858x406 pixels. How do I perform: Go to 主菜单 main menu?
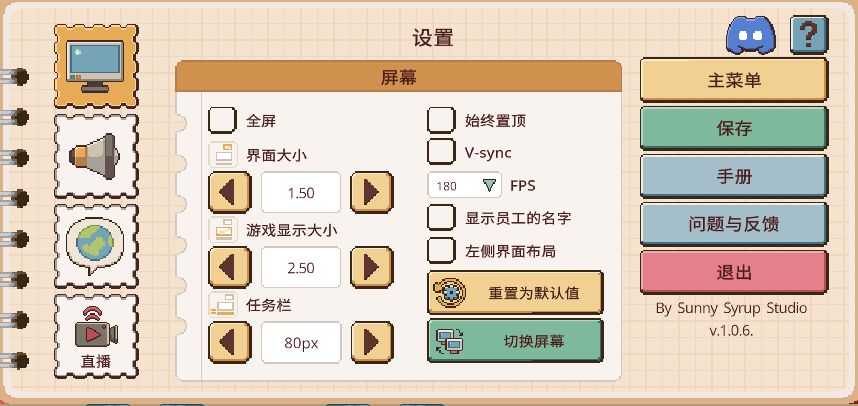733,80
